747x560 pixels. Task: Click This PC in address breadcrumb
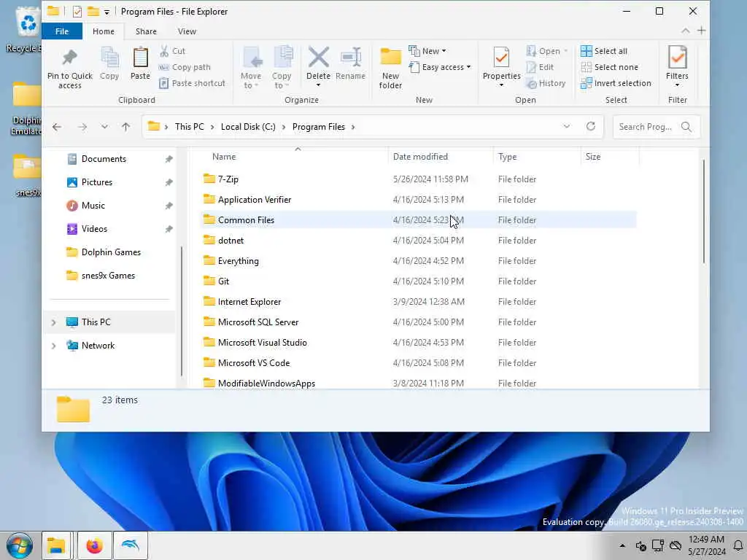tap(189, 127)
